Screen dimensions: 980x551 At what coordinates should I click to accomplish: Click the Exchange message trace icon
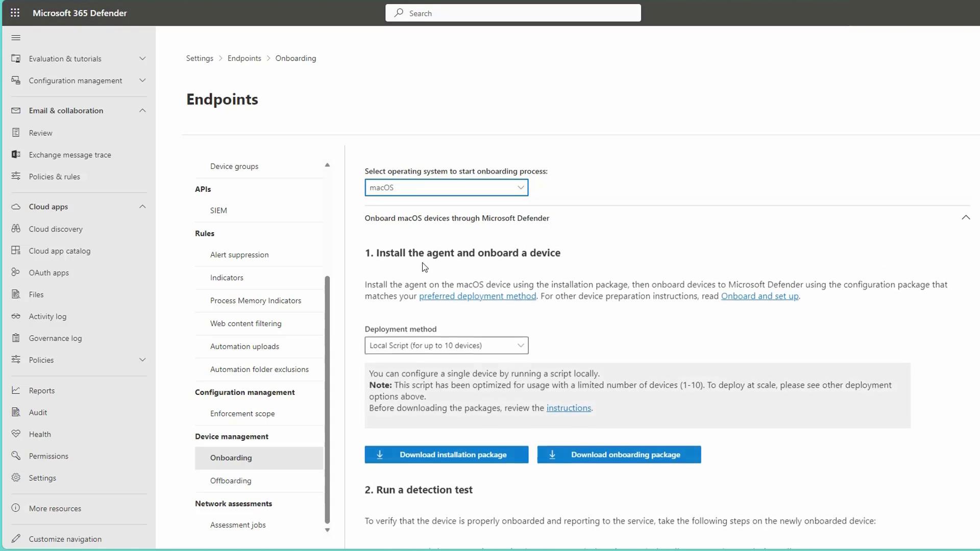[x=16, y=154]
